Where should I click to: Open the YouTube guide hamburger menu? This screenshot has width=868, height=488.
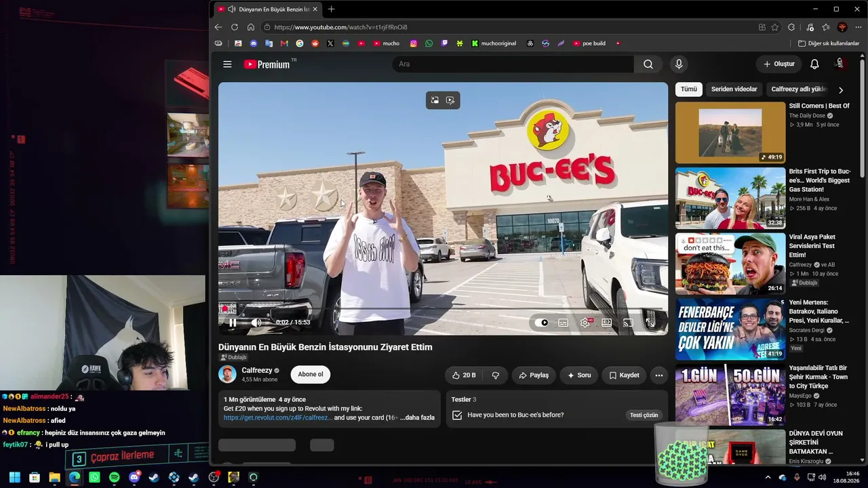(227, 64)
